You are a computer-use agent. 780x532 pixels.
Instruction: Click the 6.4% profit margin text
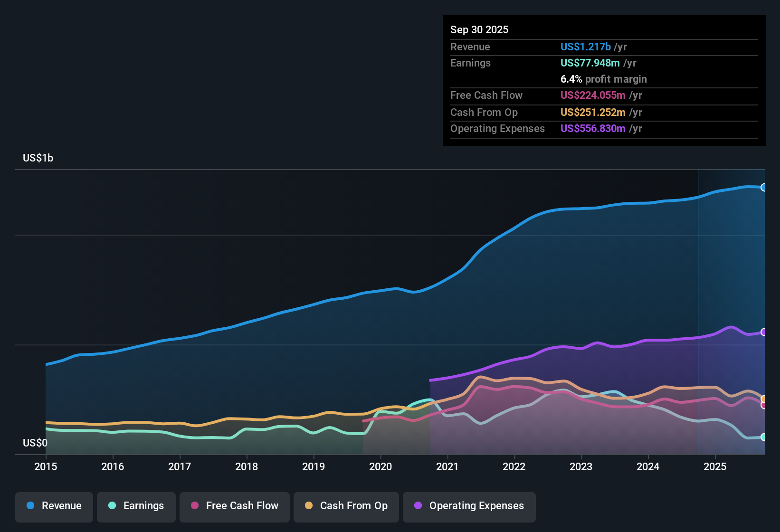tap(603, 79)
